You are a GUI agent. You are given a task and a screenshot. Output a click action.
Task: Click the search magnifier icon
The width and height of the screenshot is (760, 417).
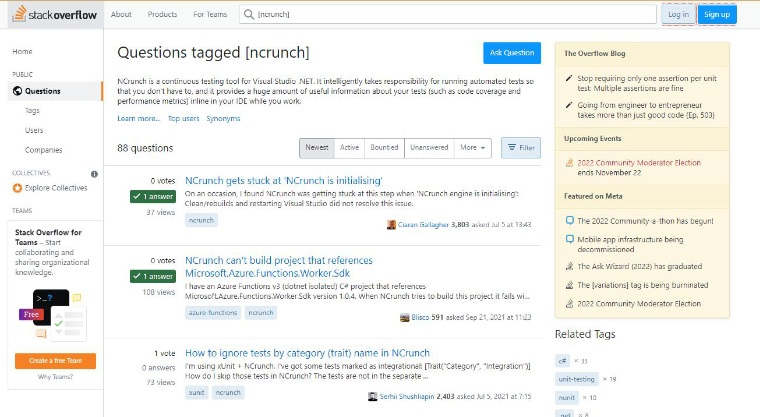point(249,15)
